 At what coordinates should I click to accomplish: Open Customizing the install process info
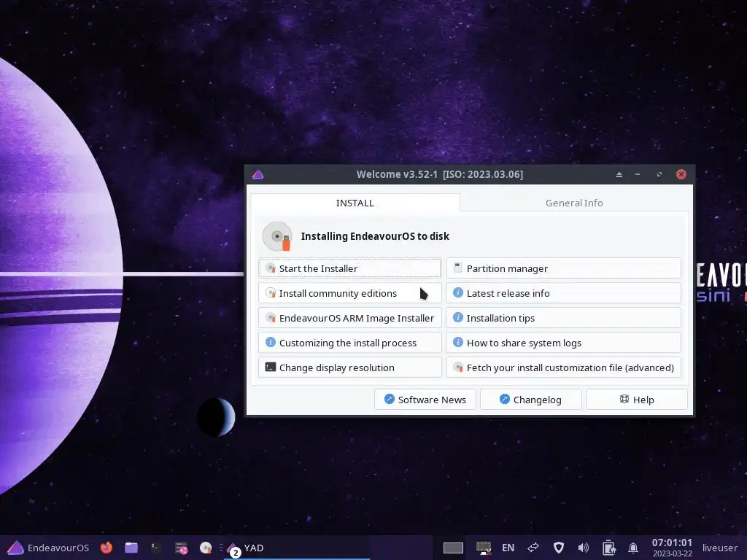(x=349, y=343)
